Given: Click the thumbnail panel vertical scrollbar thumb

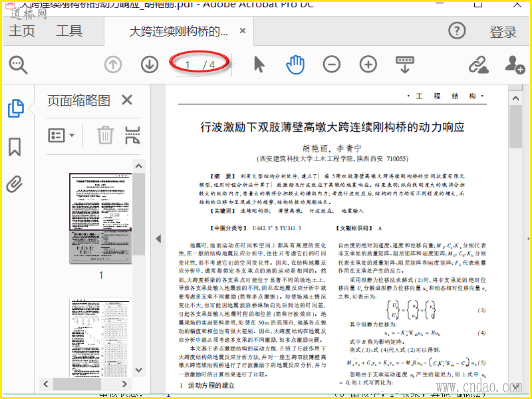Looking at the screenshot, I should click(x=138, y=214).
